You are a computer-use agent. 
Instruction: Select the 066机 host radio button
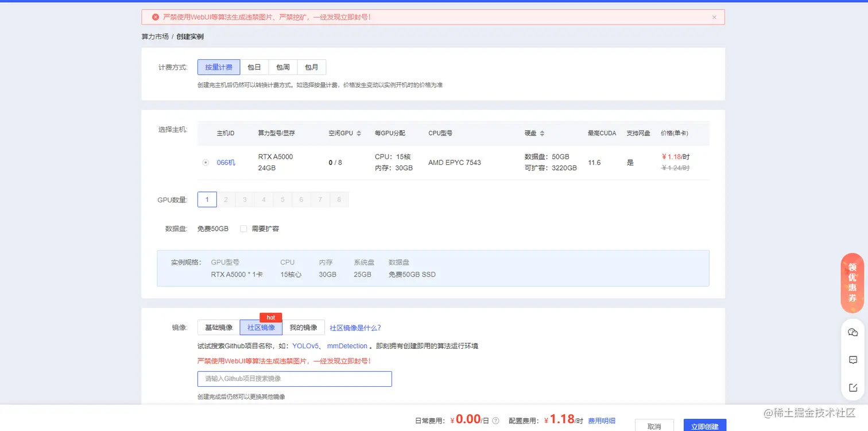click(206, 163)
